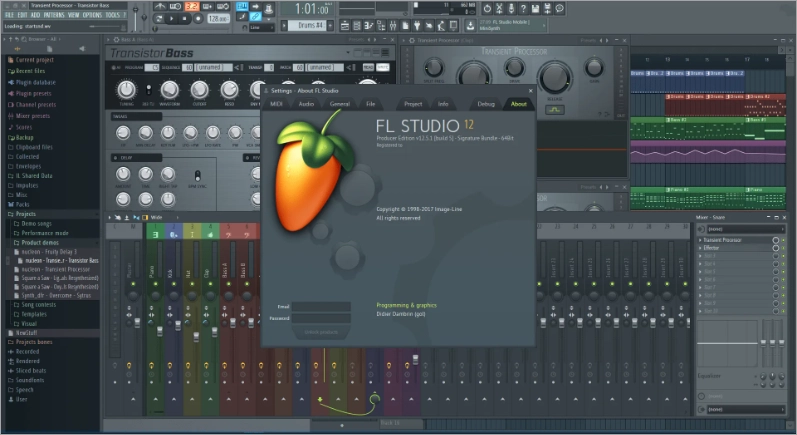Open the Plugin database browser item
Image resolution: width=797 pixels, height=435 pixels.
35,82
